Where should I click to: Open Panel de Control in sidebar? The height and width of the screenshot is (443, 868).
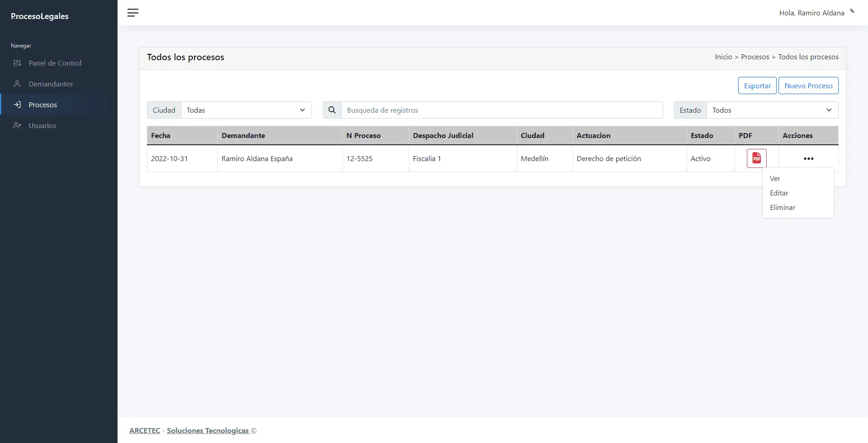(55, 63)
